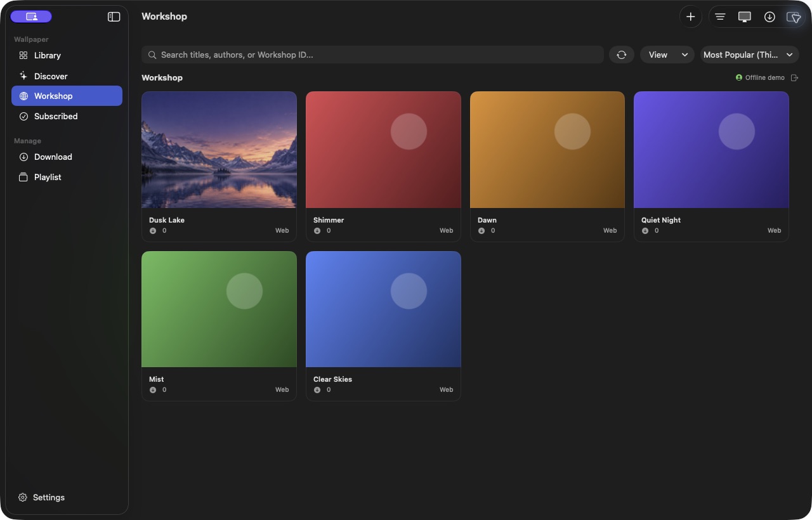Image resolution: width=812 pixels, height=520 pixels.
Task: Refresh the Workshop list
Action: [x=622, y=55]
